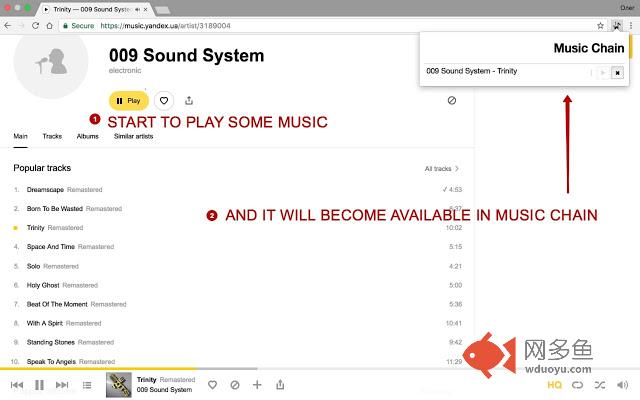Select the track Solo
Image resolution: width=640 pixels, height=400 pixels.
click(33, 266)
